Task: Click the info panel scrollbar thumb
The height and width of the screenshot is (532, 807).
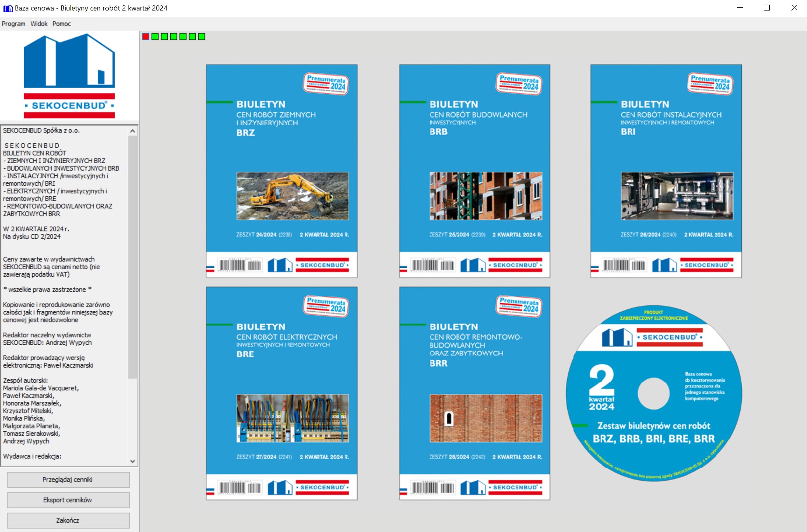Action: click(132, 257)
